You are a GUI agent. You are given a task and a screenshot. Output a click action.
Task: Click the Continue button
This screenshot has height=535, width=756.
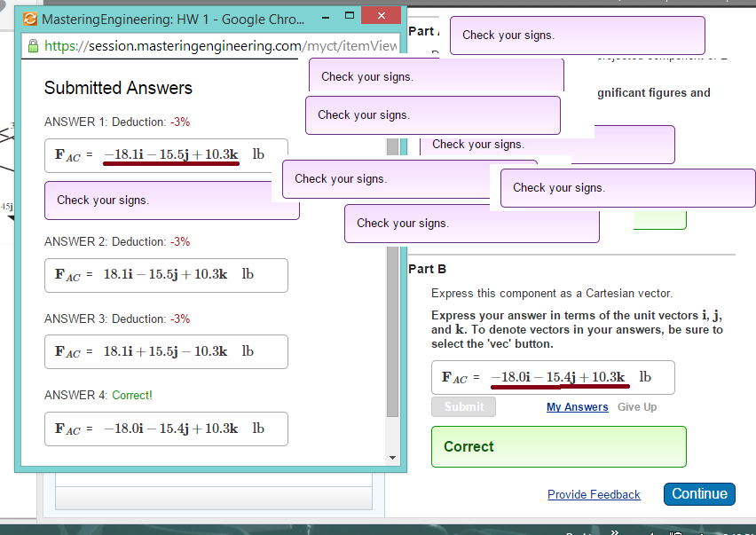(x=699, y=494)
